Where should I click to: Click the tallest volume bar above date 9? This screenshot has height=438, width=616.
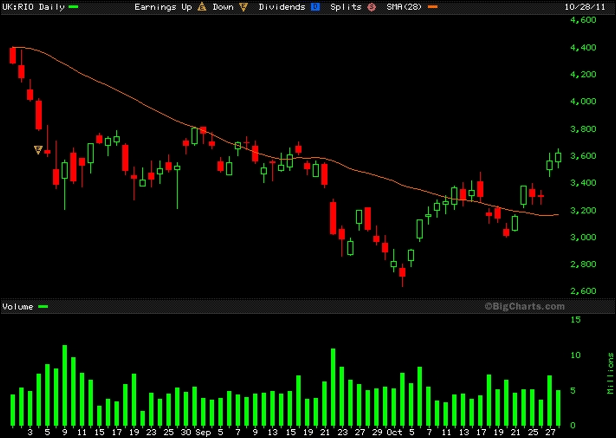(x=65, y=386)
